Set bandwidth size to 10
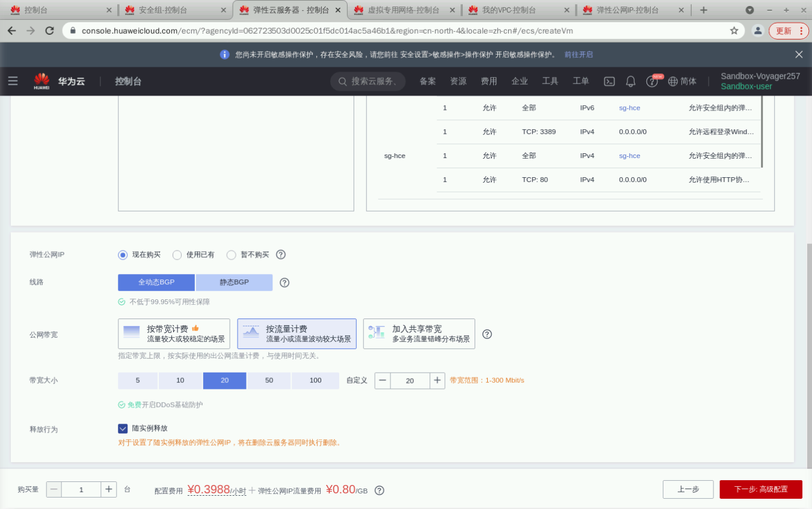 (180, 380)
